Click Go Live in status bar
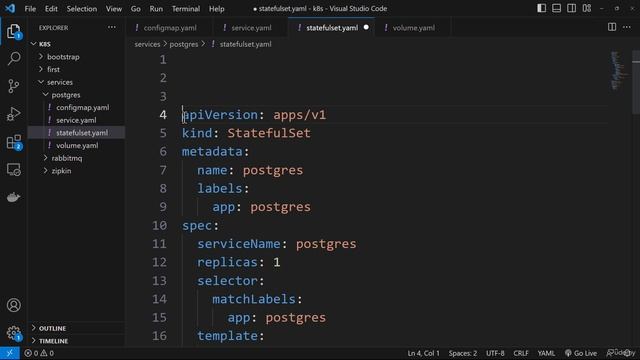This screenshot has height=360, width=640. (581, 353)
